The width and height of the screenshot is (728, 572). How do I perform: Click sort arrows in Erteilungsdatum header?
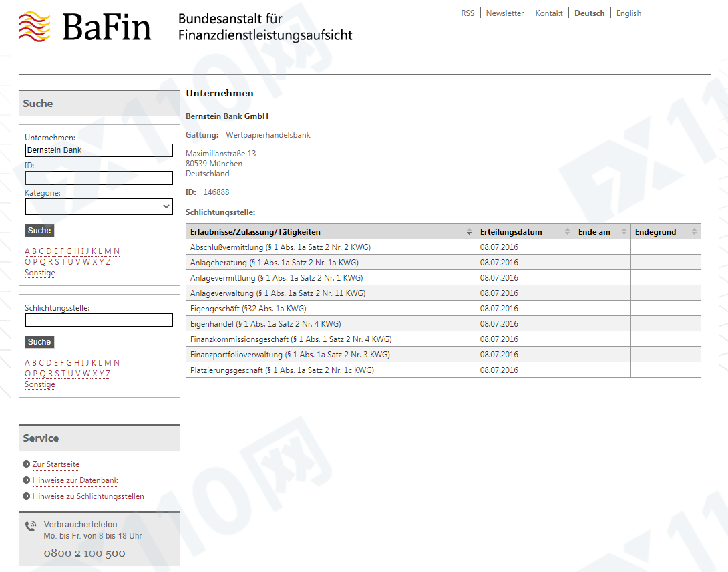pyautogui.click(x=567, y=232)
